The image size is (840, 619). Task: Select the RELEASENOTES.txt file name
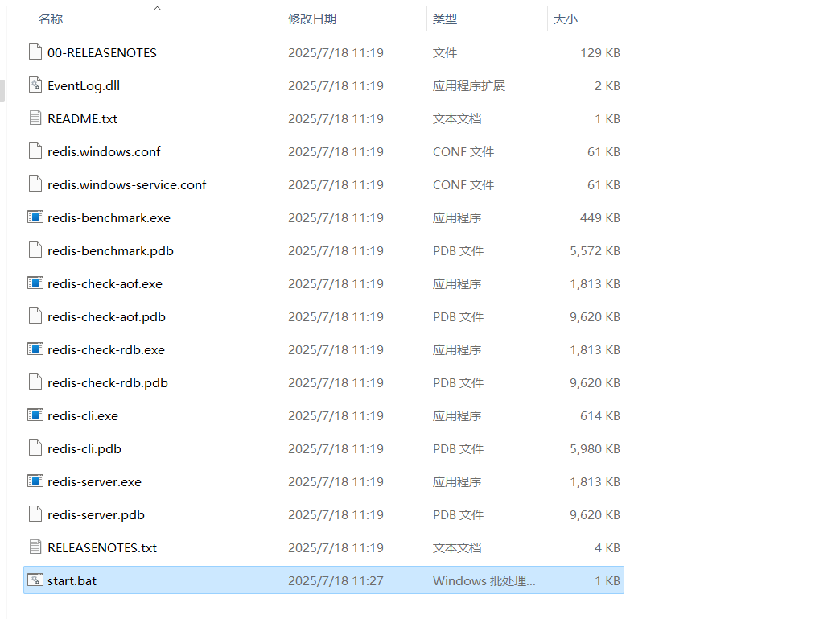[102, 547]
